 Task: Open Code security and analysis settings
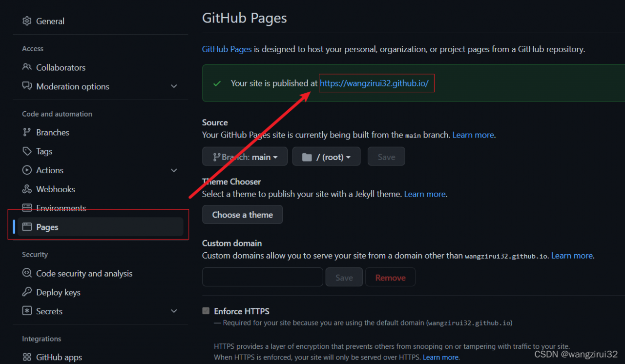click(x=27, y=273)
